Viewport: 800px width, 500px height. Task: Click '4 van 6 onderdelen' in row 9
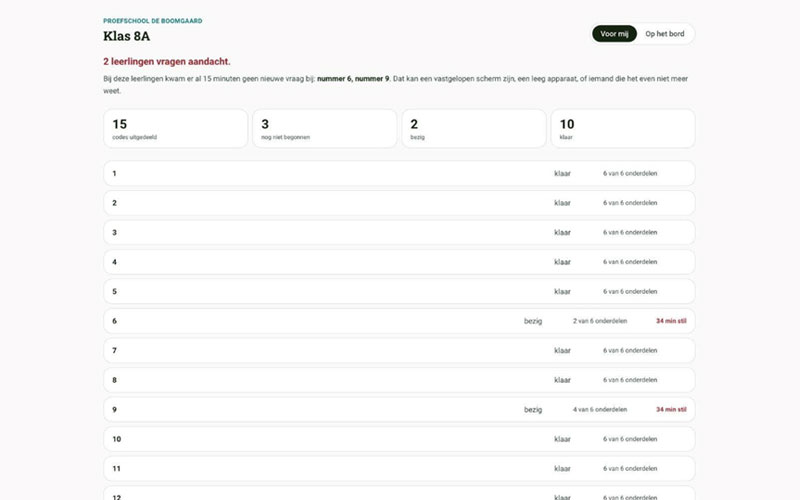click(x=600, y=410)
